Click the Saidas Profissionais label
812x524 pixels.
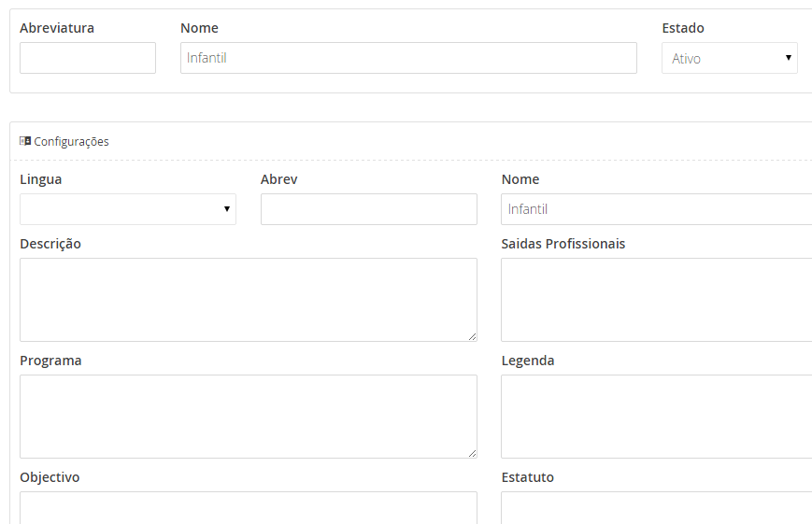click(563, 244)
